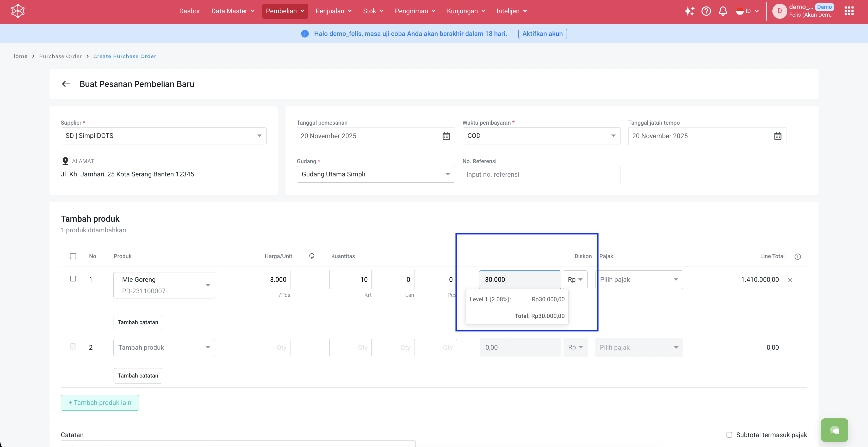The width and height of the screenshot is (868, 447).
Task: Enable Subtotal termasuk pajak checkbox
Action: 729,435
